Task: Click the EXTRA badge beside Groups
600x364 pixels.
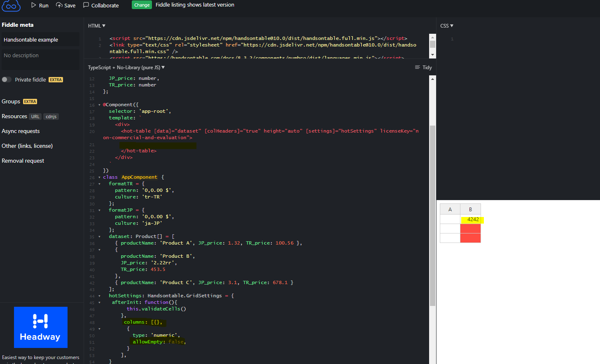Action: pyautogui.click(x=30, y=102)
